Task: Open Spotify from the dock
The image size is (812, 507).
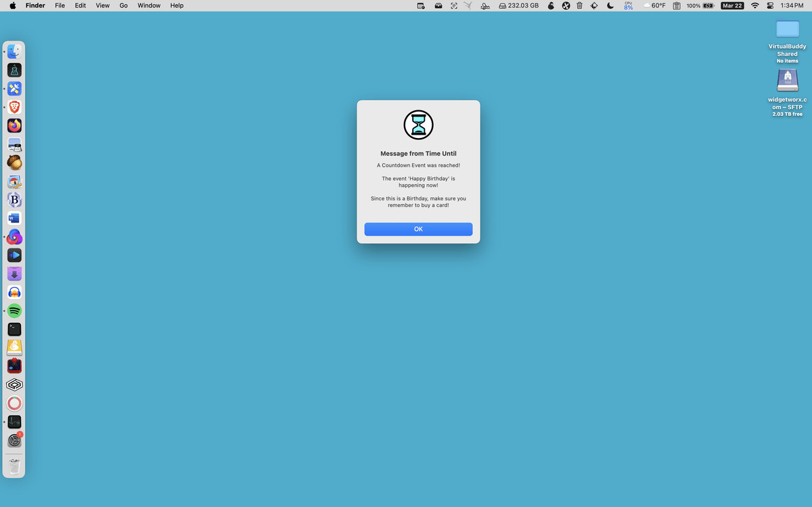Action: 14,311
